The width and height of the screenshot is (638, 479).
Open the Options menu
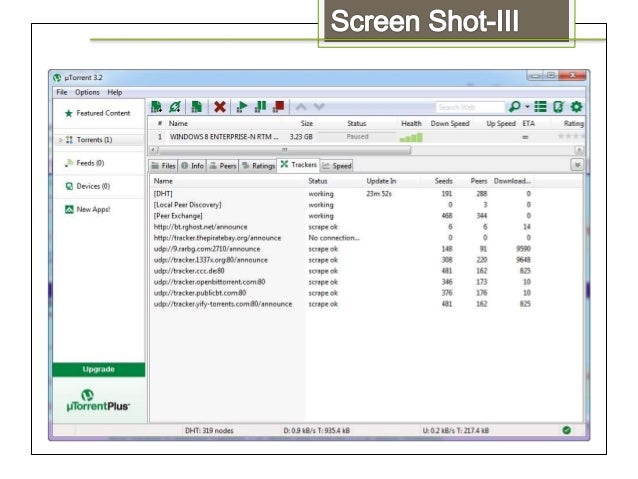coord(87,92)
